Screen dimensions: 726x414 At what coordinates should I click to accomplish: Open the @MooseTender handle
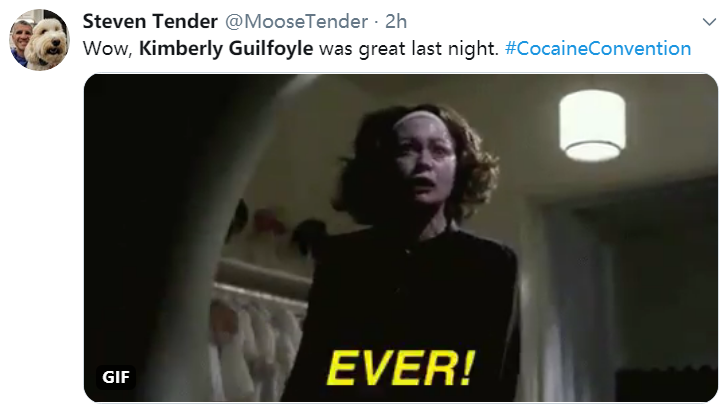pos(296,21)
